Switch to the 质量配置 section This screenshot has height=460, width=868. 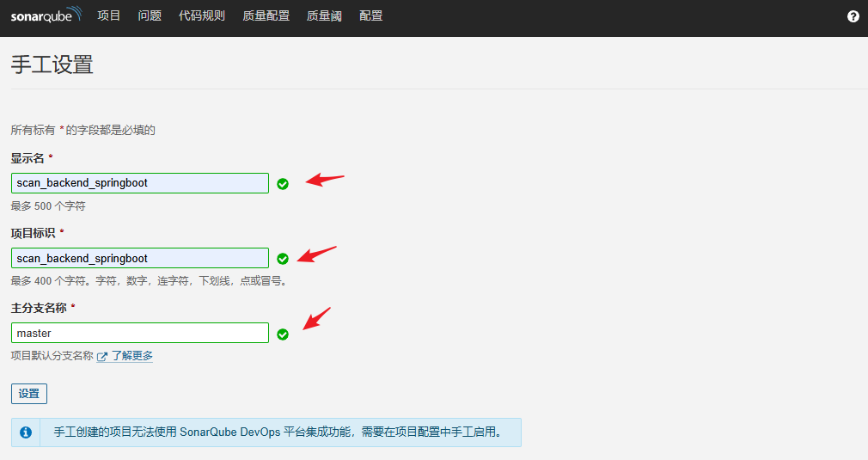[266, 15]
